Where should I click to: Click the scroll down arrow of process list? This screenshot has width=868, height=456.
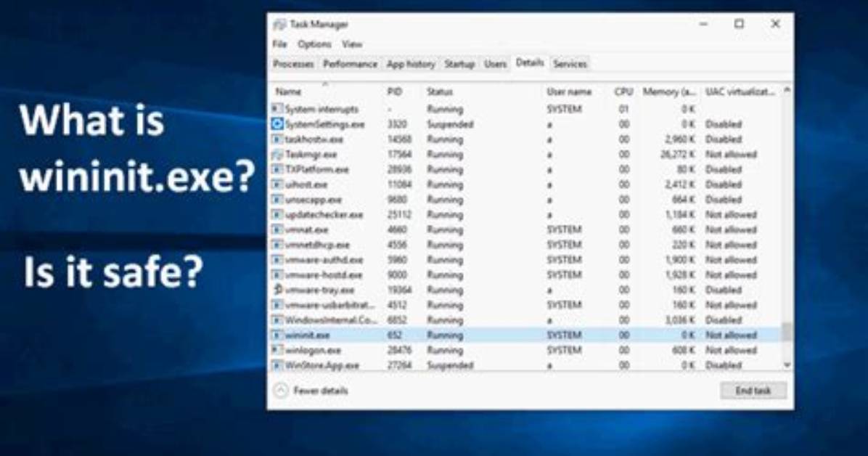click(787, 365)
